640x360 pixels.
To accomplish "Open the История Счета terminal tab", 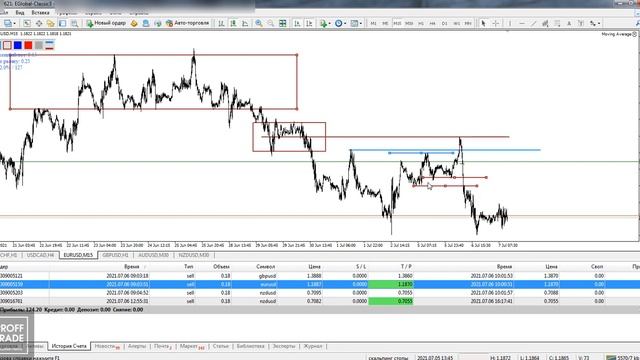I will point(69,346).
